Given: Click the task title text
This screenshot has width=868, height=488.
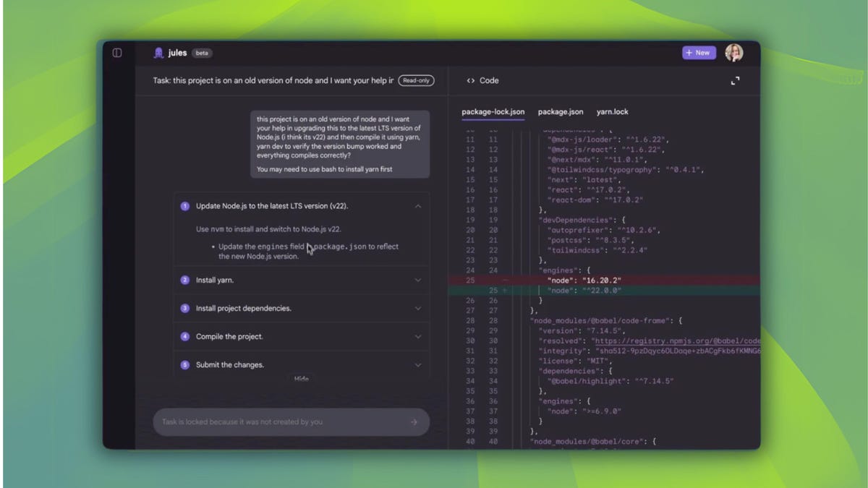Looking at the screenshot, I should [273, 81].
